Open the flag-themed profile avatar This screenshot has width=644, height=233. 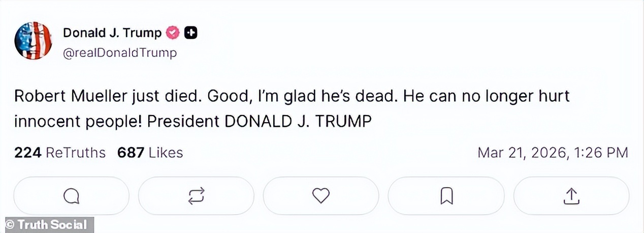coord(33,41)
